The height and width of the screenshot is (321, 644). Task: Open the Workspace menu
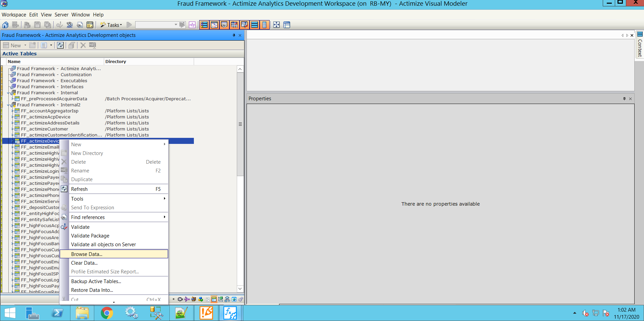pos(14,15)
